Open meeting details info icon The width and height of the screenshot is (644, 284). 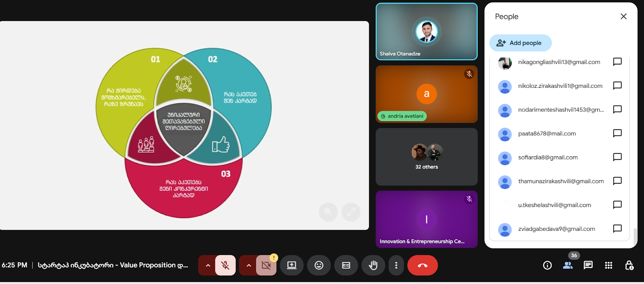[547, 265]
